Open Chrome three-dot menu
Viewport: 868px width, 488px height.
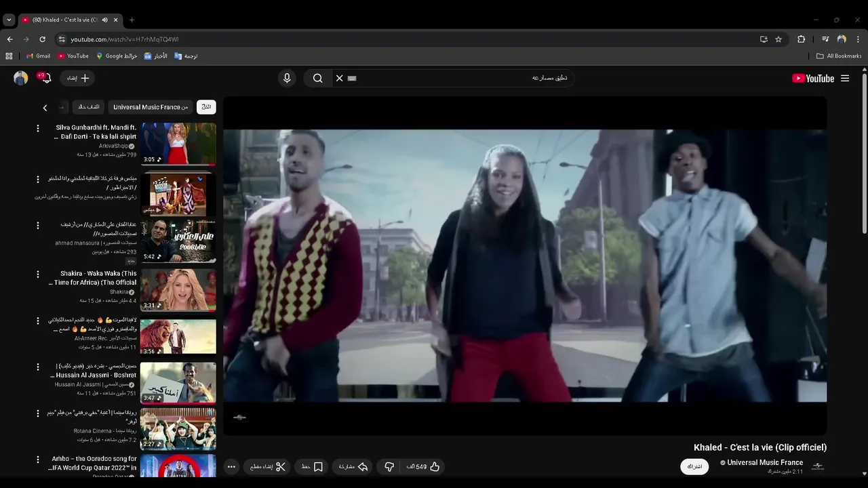point(858,39)
